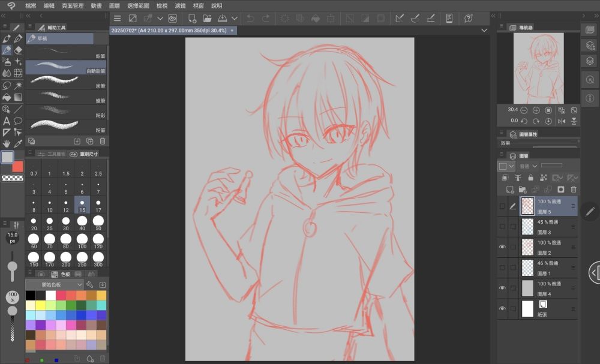Screen dimensions: 600x364
Task: Delete layer with layer panel trash icon
Action: pos(573,189)
